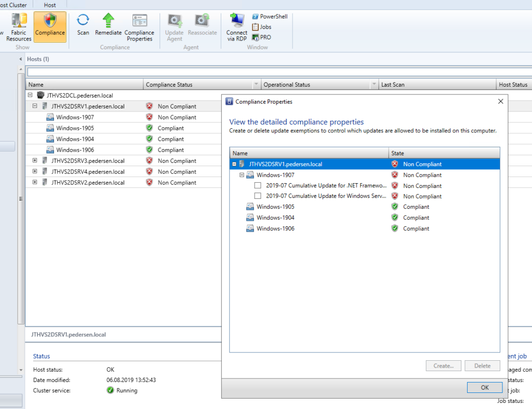Collapse JTHVS2DSRV1 in the dialog tree
Image resolution: width=532 pixels, height=409 pixels.
point(234,164)
